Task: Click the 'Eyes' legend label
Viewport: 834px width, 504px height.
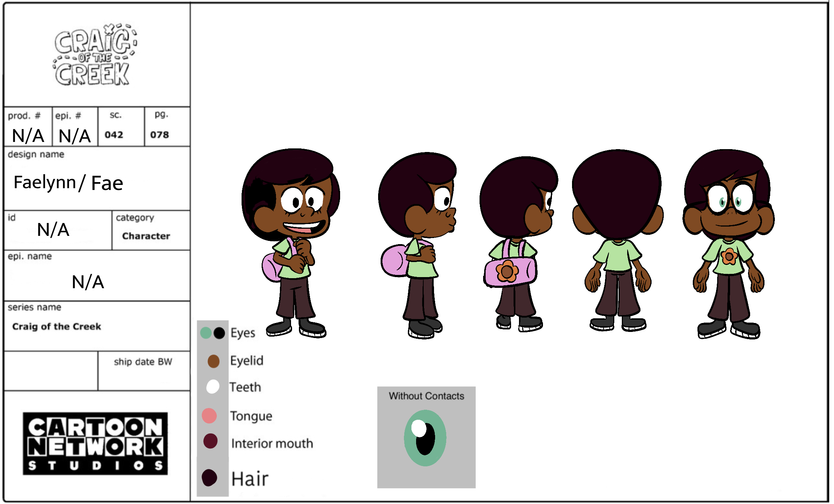Action: point(243,333)
